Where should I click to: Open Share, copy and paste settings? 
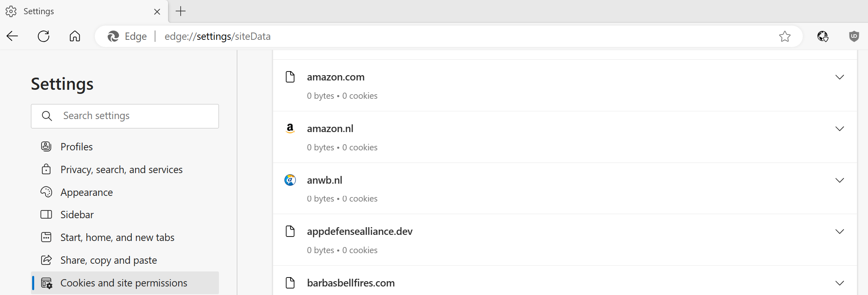109,260
